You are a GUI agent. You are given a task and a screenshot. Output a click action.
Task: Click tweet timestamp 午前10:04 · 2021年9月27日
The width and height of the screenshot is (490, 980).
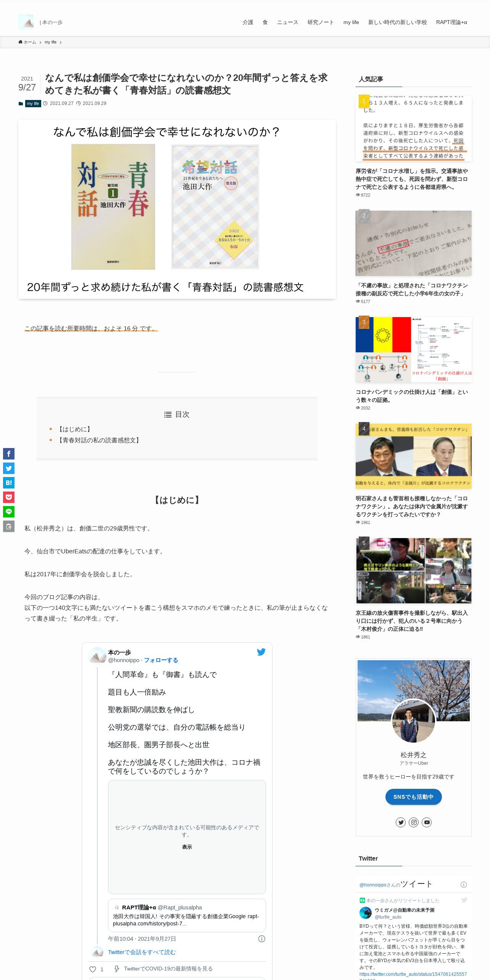pos(142,939)
